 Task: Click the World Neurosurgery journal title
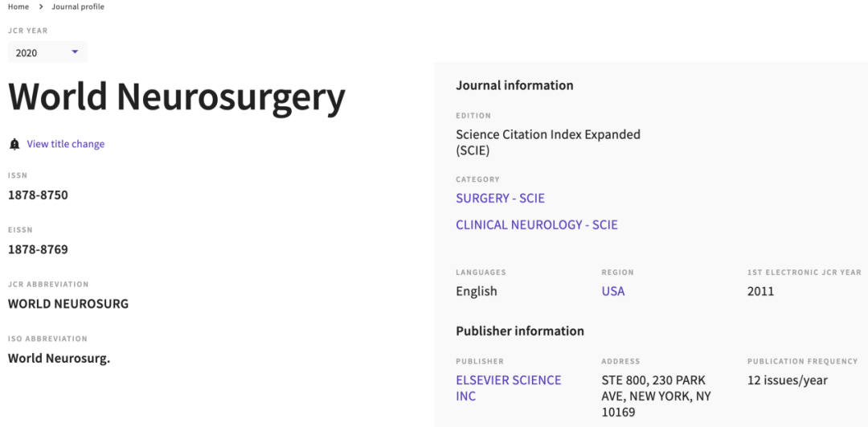coord(177,97)
